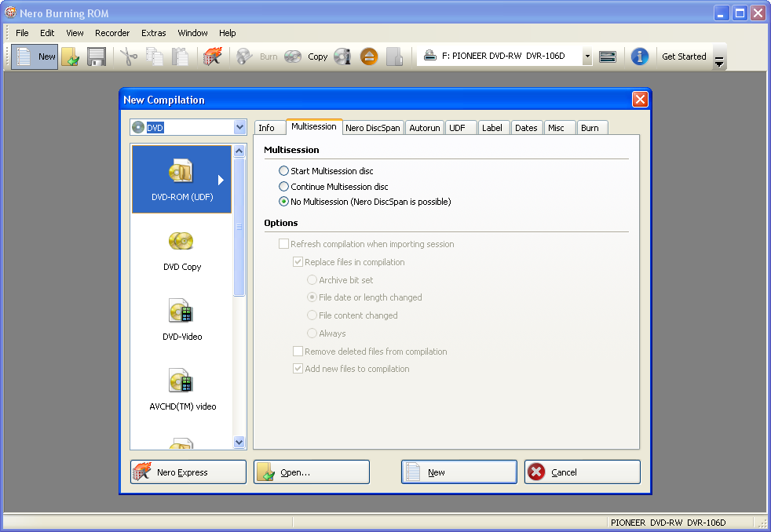
Task: Select No Multisession radio button
Action: coord(283,202)
